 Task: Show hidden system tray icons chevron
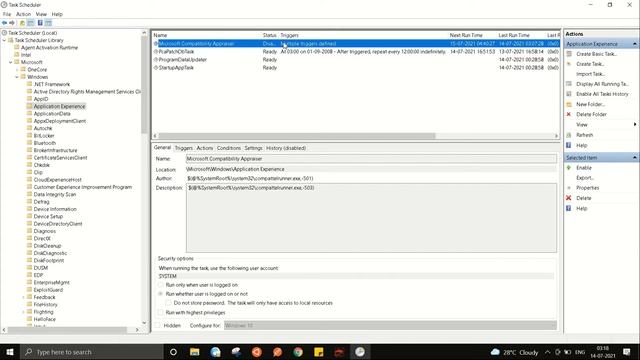click(x=547, y=352)
